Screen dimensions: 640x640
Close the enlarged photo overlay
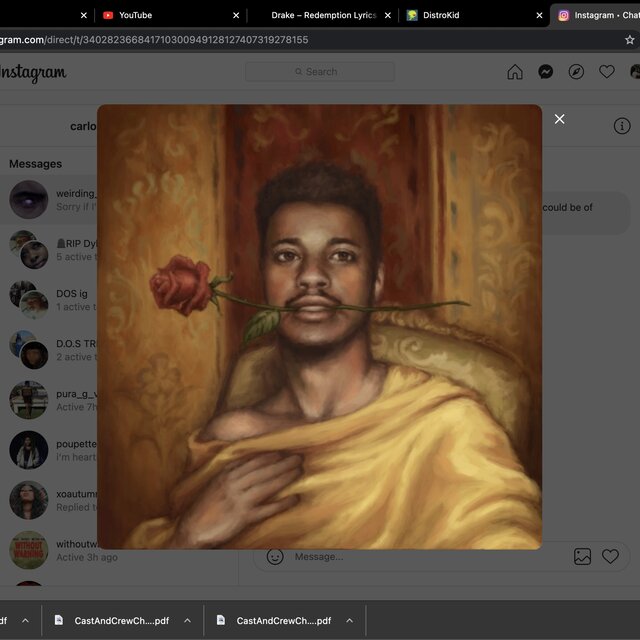coord(559,119)
